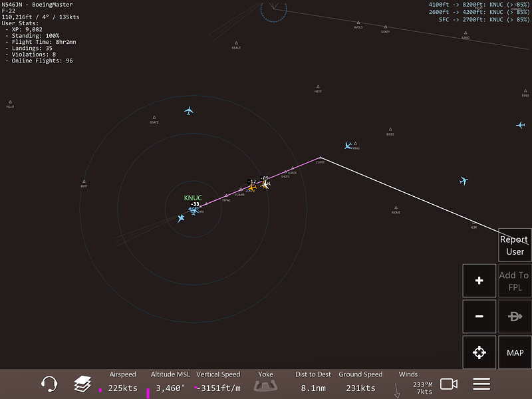Tap the BEAUT waypoint triangle

click(x=237, y=43)
